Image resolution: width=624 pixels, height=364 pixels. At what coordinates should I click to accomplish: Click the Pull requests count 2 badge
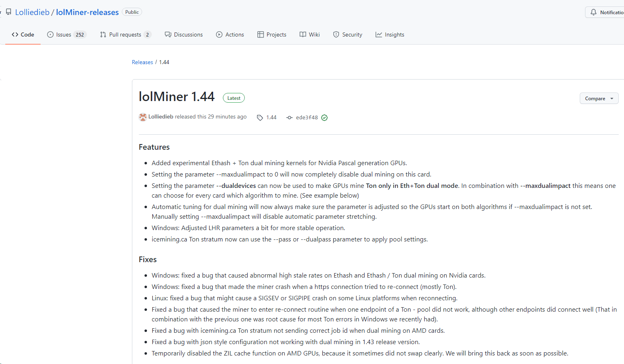pos(147,34)
